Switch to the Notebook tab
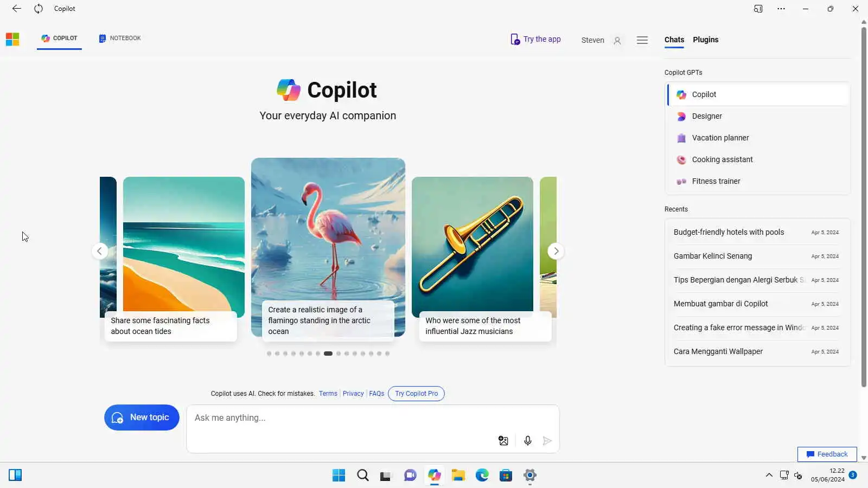 click(x=120, y=38)
